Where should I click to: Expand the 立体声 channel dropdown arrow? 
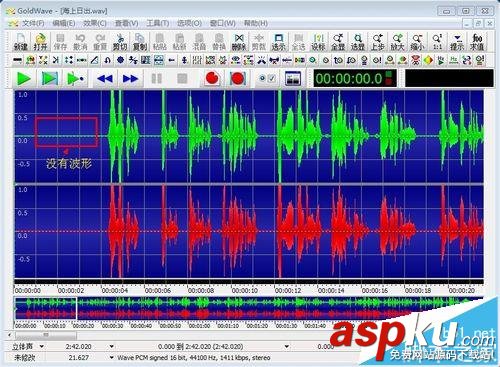pyautogui.click(x=42, y=346)
